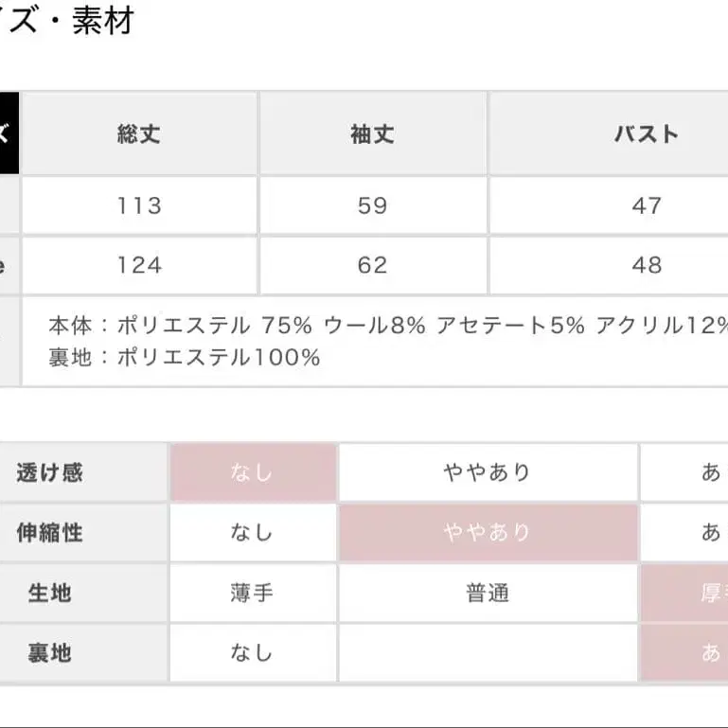Select the highlighted ややあり in 伸縮性 row
728x728 pixels.
pos(488,532)
